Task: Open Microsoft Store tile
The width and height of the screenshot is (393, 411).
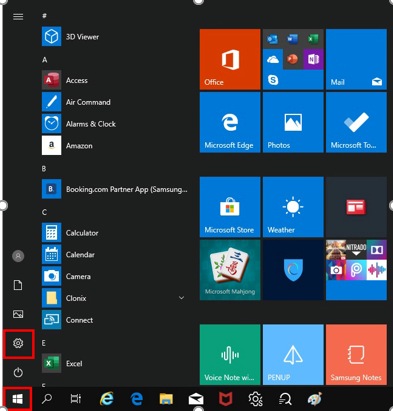Action: point(230,207)
